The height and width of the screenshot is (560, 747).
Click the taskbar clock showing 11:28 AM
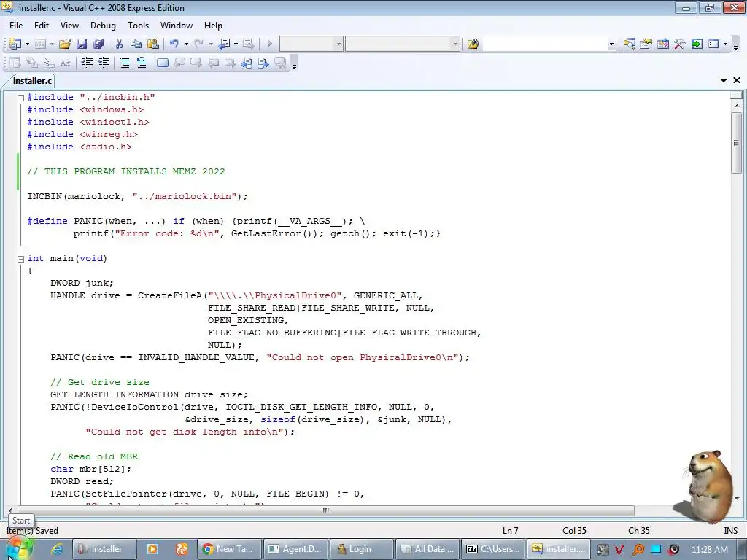(709, 549)
